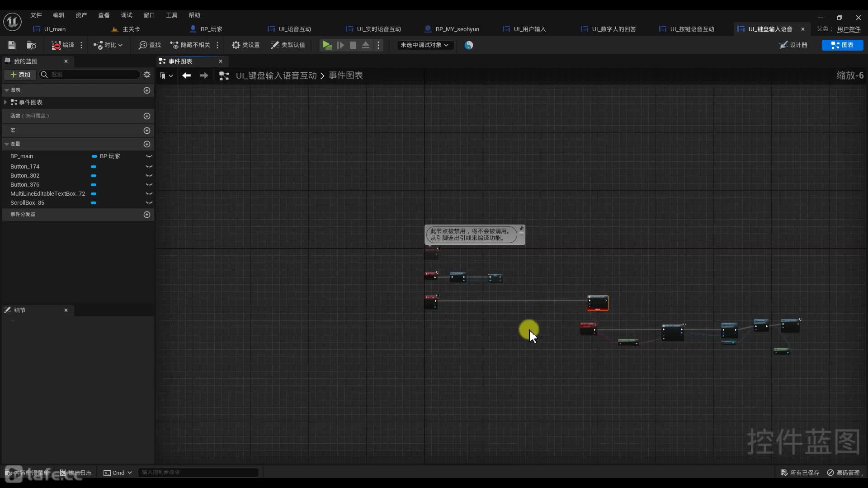
Task: Open the 窗口 menu
Action: click(x=149, y=15)
